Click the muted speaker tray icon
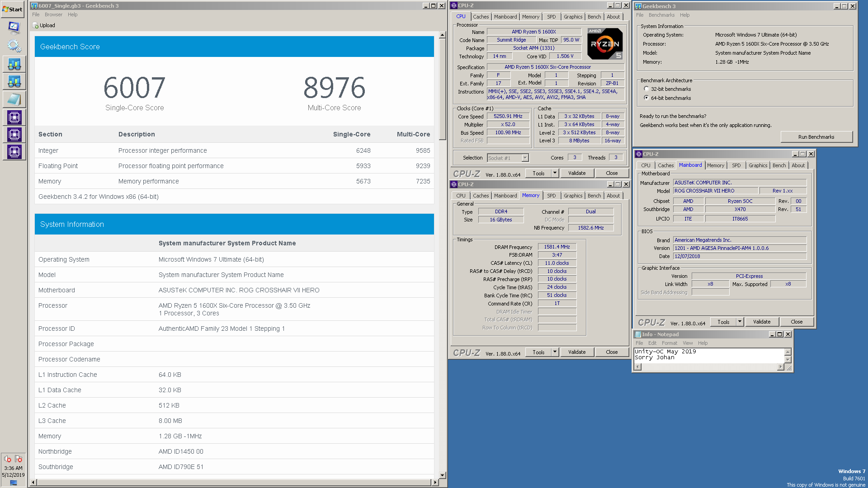 [8, 459]
